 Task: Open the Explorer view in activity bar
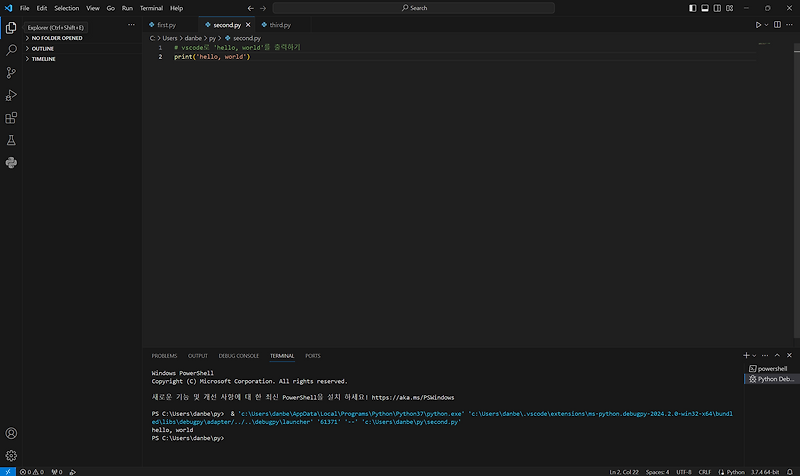click(11, 28)
